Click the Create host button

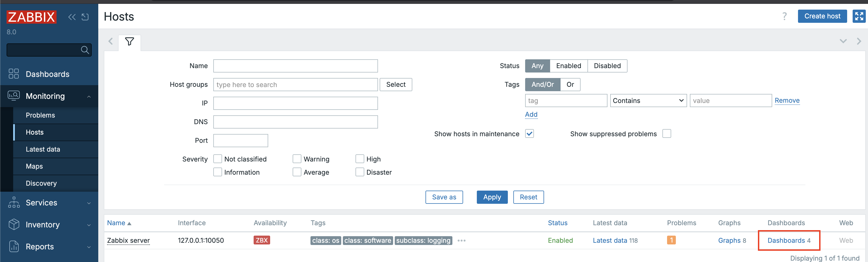pos(822,16)
